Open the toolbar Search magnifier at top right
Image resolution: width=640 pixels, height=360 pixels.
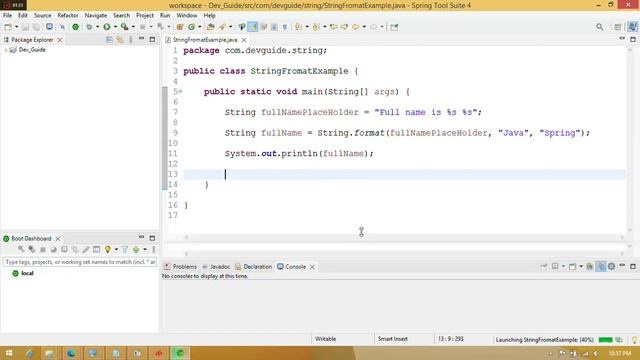[x=600, y=27]
